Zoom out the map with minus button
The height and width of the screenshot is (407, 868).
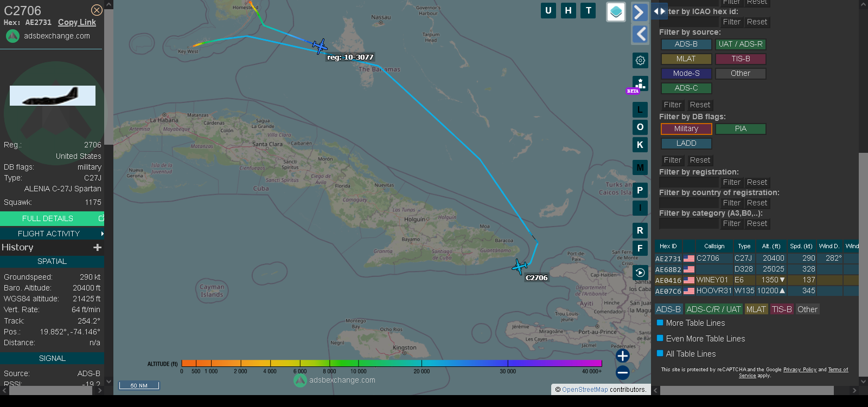(x=623, y=372)
